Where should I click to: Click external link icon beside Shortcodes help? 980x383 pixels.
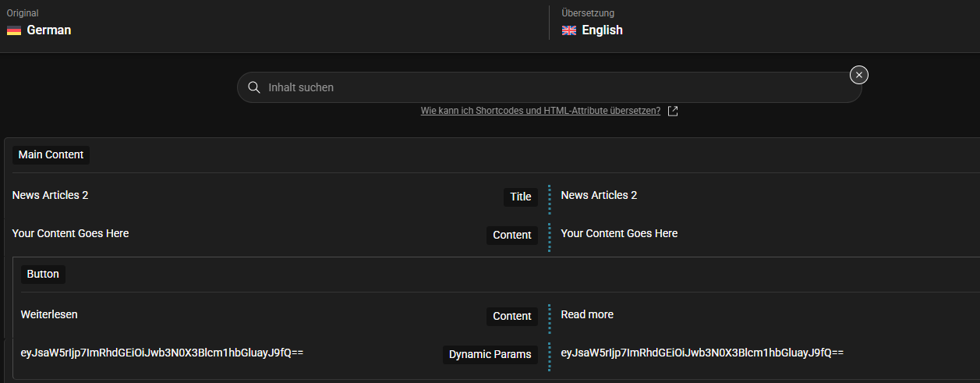click(673, 111)
